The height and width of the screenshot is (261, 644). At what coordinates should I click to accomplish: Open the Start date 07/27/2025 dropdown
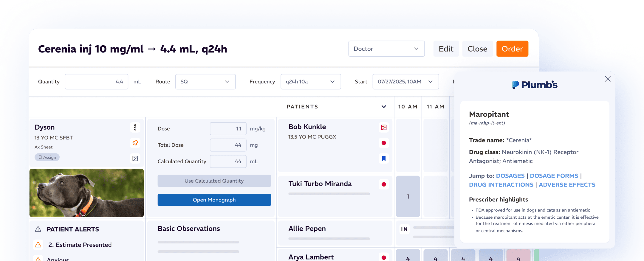pos(405,82)
